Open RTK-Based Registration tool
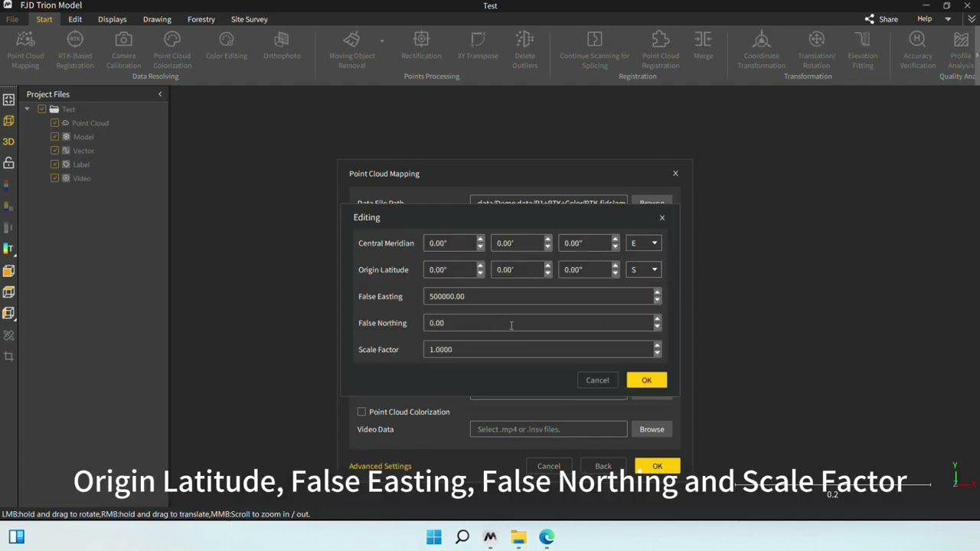Screen dimensions: 980x551 [x=75, y=40]
